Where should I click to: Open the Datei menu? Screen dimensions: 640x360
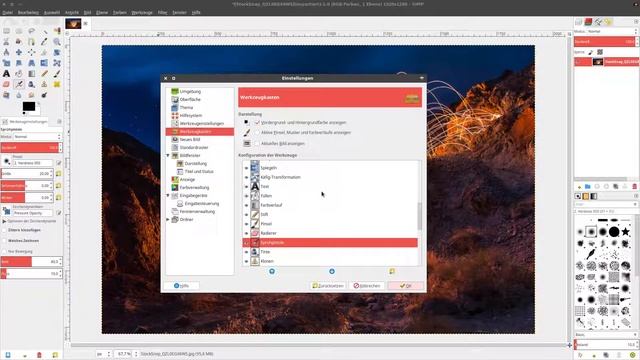click(7, 13)
